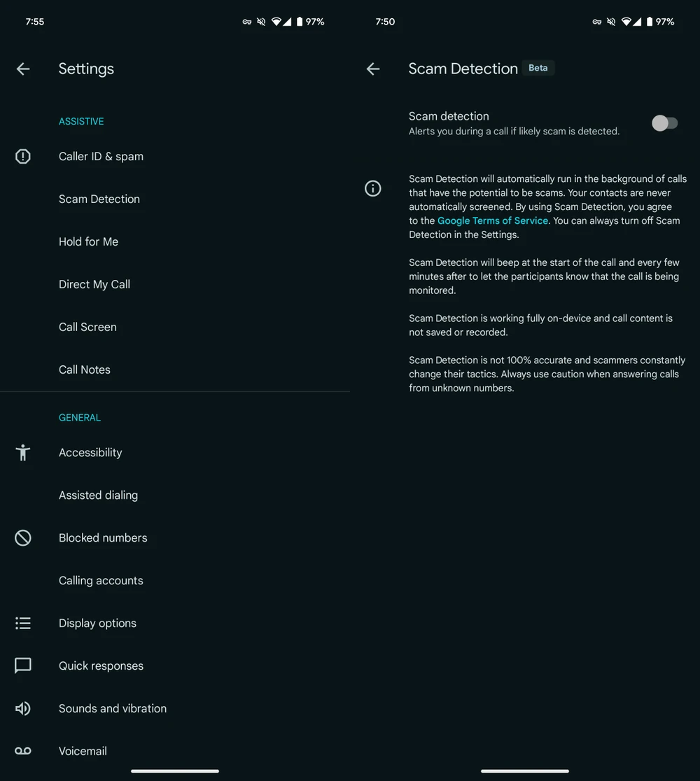The height and width of the screenshot is (781, 700).
Task: Open Call Screen settings
Action: pos(87,328)
